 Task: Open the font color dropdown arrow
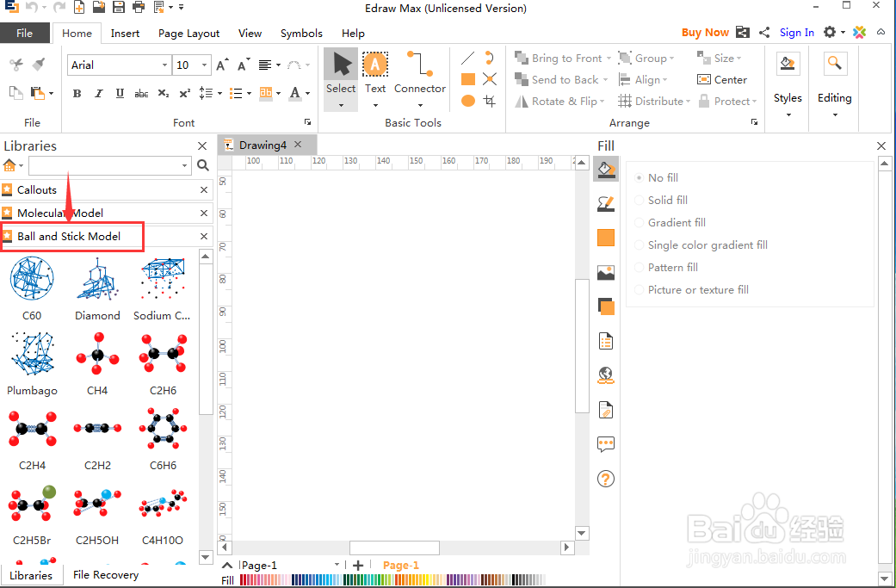307,93
